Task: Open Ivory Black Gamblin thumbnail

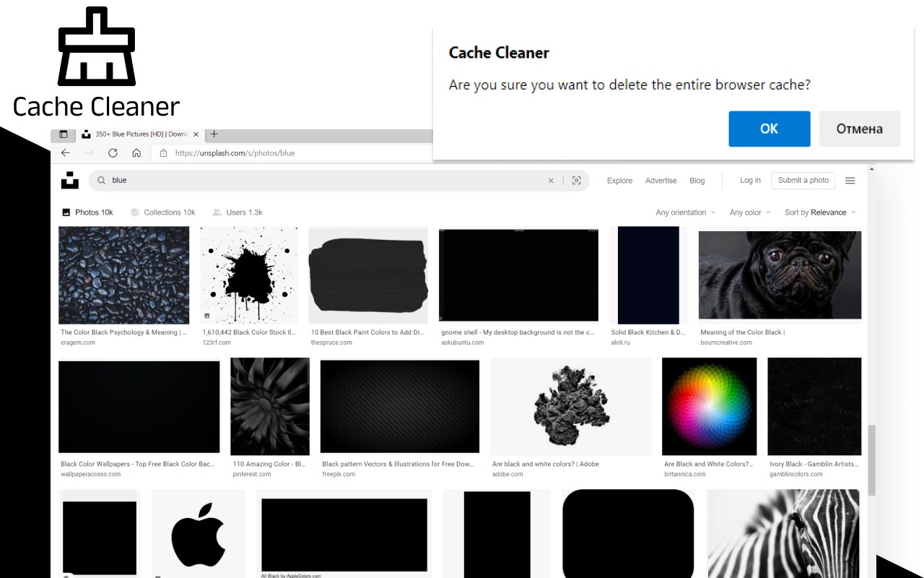Action: point(814,407)
